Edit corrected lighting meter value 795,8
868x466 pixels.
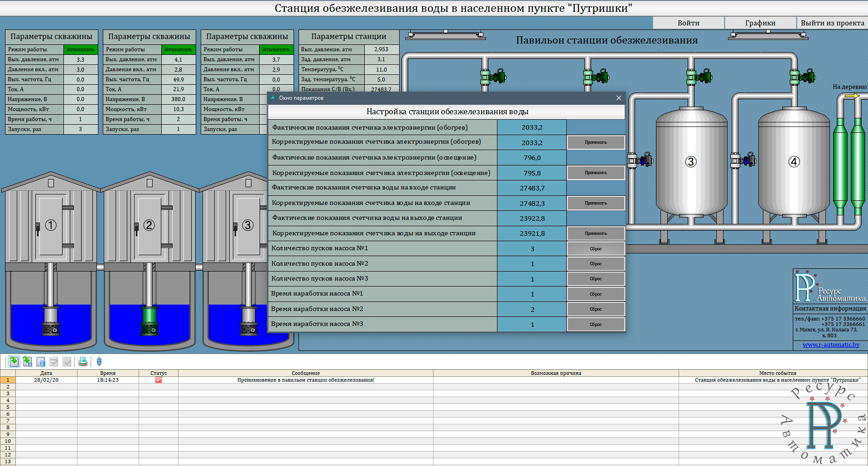coord(532,173)
